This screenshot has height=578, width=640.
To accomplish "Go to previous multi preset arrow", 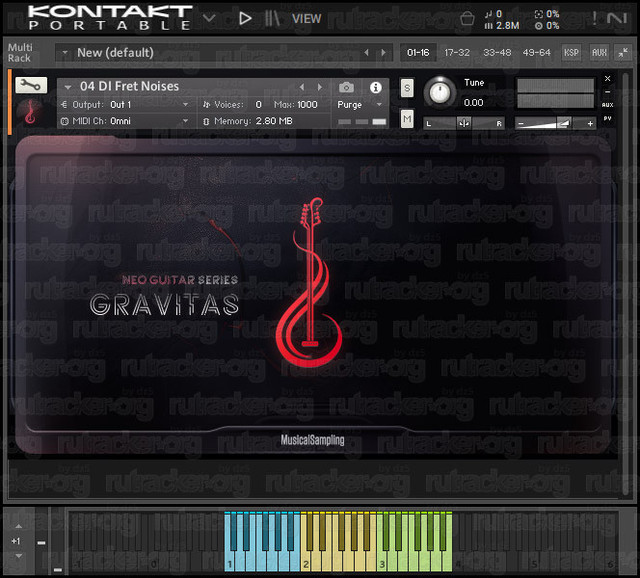I will pos(366,53).
